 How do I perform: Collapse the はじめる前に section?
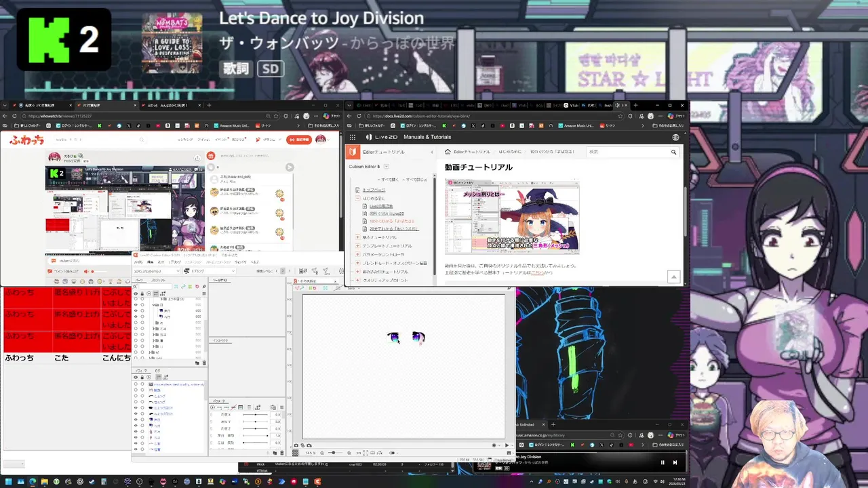tap(357, 198)
